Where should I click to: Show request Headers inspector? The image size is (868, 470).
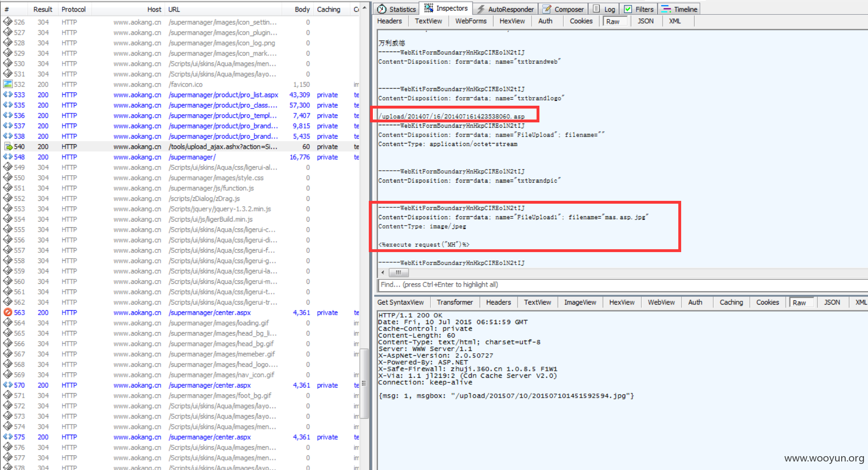point(389,21)
